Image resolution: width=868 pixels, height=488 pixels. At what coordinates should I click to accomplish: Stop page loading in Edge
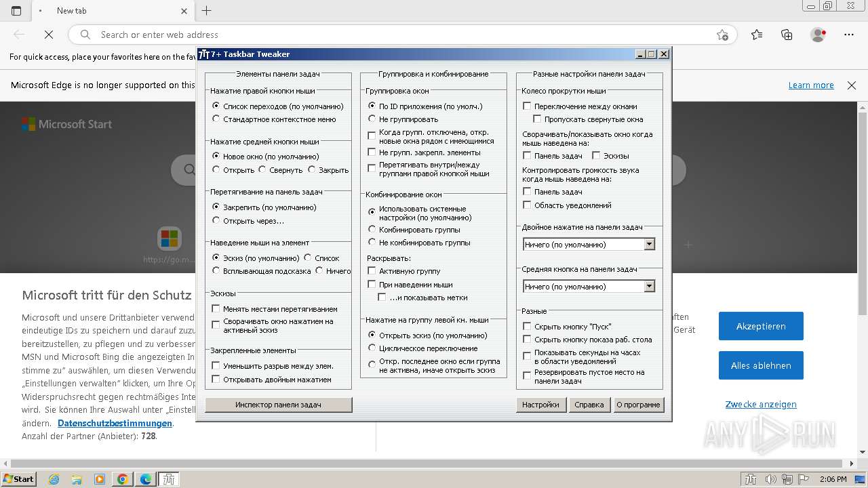[x=47, y=35]
